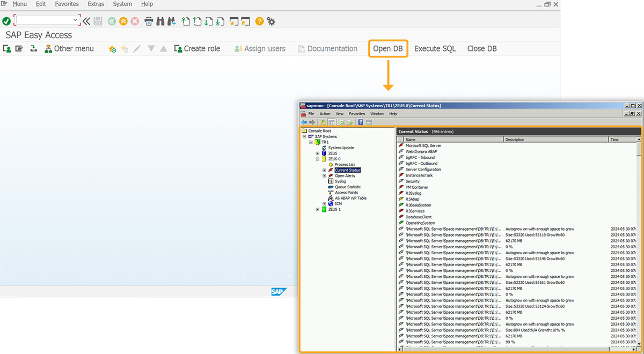Select AS ABAP WP Table tree item
The width and height of the screenshot is (644, 354).
[350, 198]
